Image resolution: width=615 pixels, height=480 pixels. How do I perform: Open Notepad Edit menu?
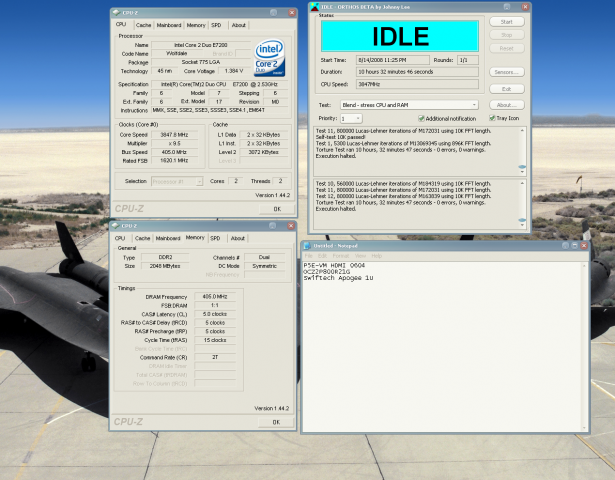(x=322, y=256)
